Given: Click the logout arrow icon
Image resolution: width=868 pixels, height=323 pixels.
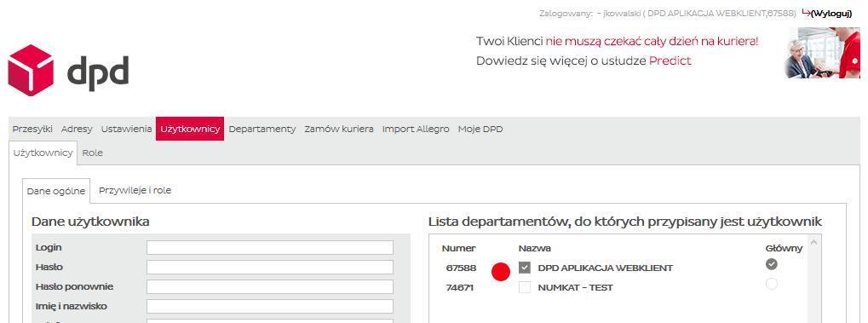Looking at the screenshot, I should tap(806, 13).
